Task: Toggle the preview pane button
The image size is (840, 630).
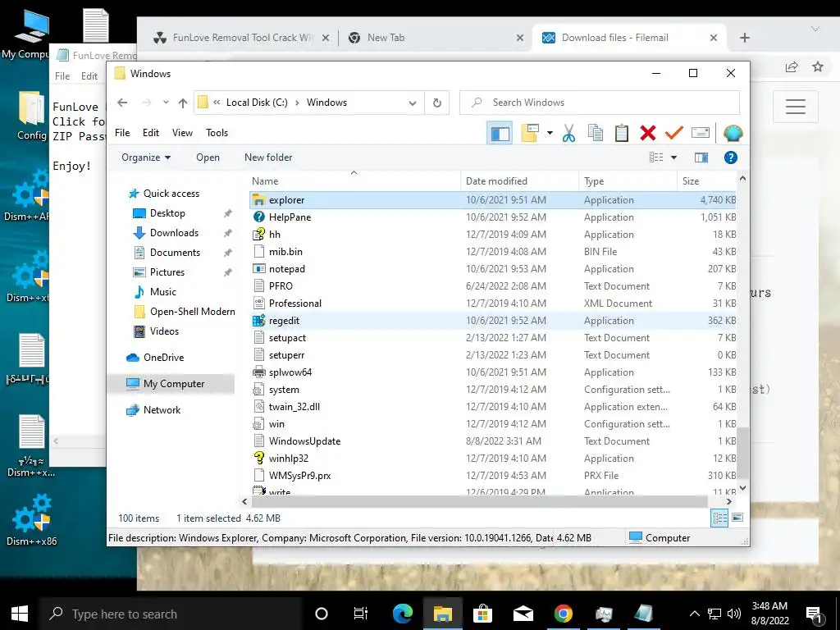Action: (x=701, y=157)
